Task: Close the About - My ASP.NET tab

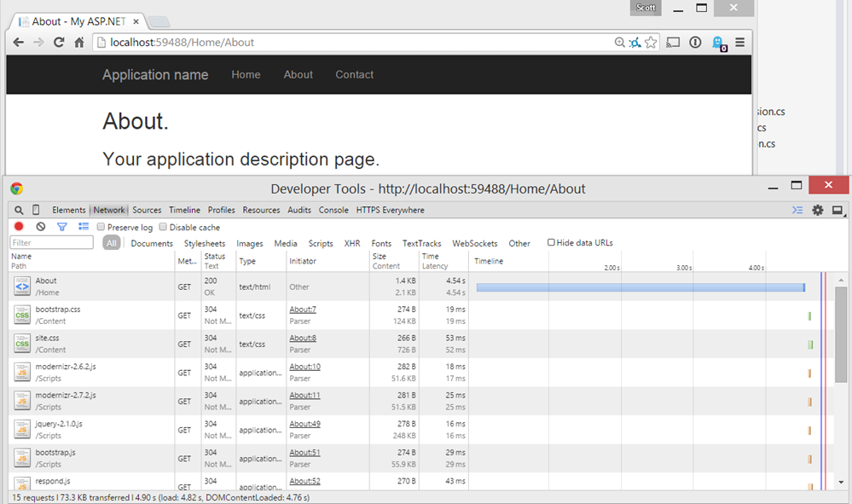Action: click(x=136, y=21)
